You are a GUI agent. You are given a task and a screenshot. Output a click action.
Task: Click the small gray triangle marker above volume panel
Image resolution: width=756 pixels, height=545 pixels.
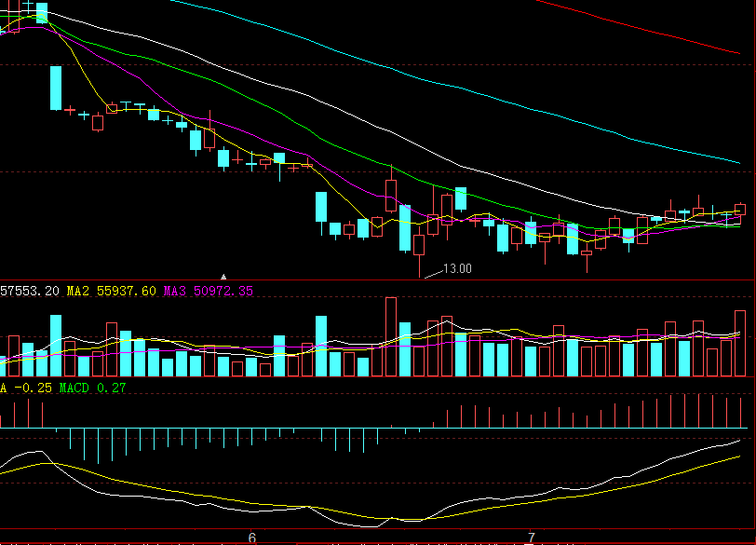point(223,277)
